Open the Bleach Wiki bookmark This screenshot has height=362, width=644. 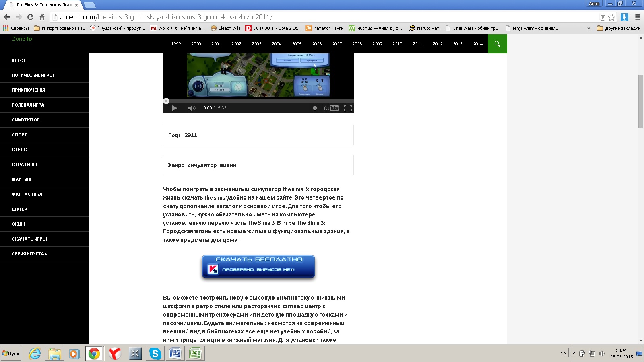(x=225, y=28)
